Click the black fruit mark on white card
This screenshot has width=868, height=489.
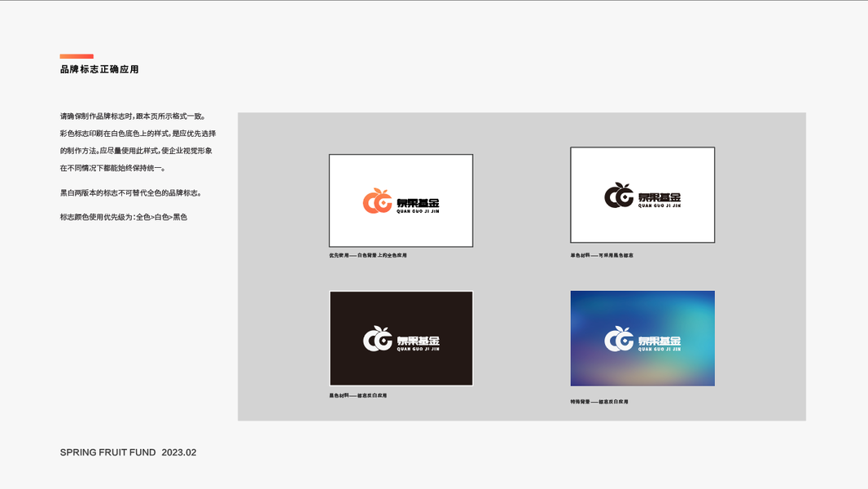pos(619,196)
